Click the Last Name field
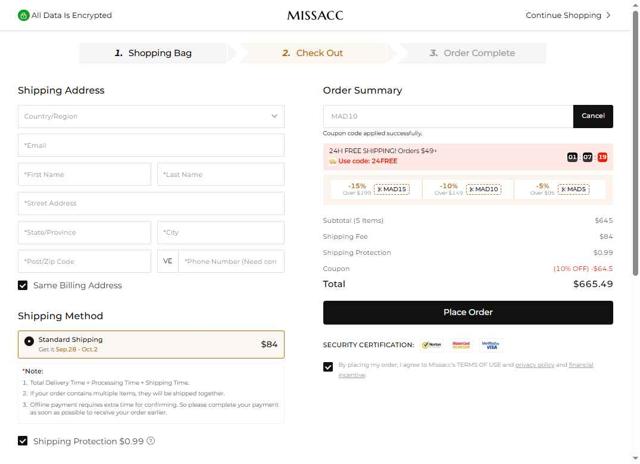Screen dimensions: 640x464 tap(221, 174)
